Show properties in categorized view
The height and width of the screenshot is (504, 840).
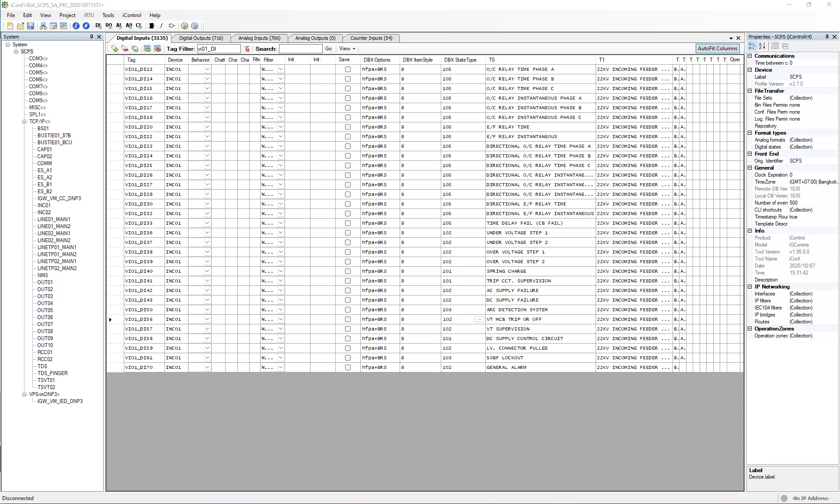click(752, 46)
